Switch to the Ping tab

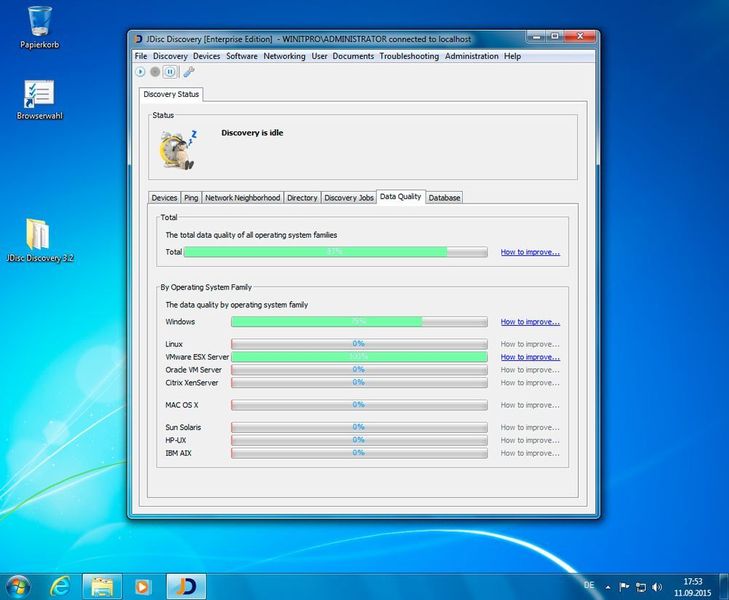tap(191, 198)
